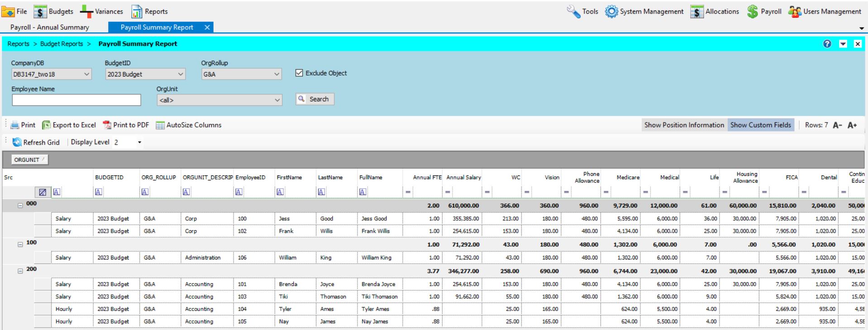Collapse the 100 org unit group

tap(20, 245)
